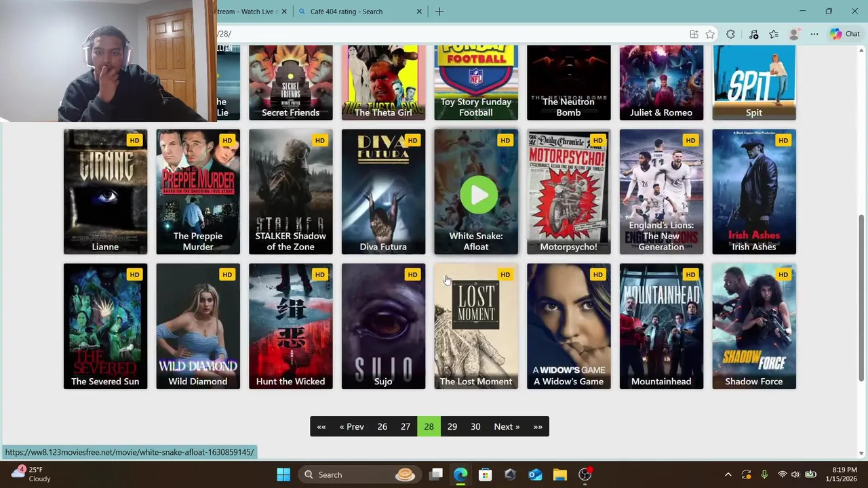Go to page 29

(x=452, y=426)
